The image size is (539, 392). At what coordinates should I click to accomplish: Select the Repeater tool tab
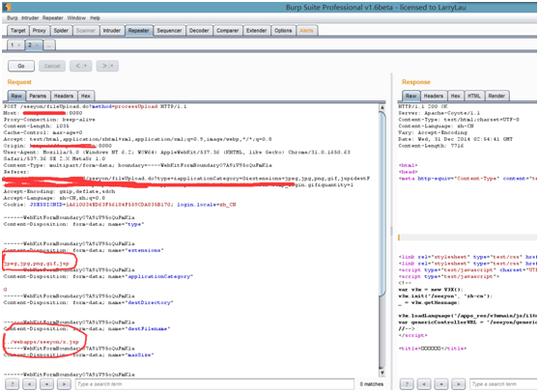138,31
